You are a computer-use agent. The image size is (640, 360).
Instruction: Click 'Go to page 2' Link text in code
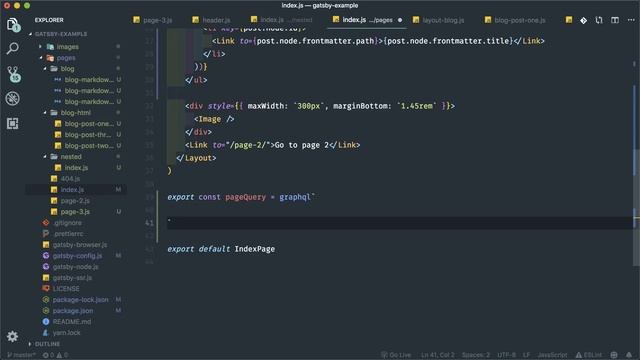click(302, 145)
